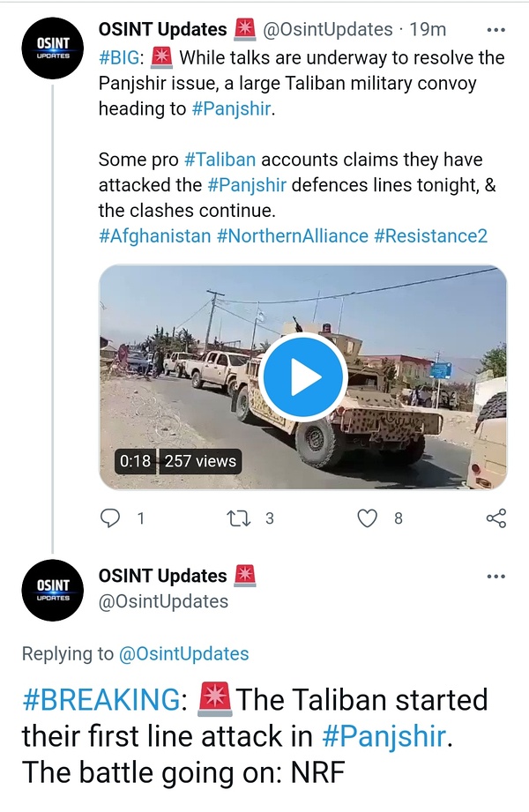Tap the 19m tweet timestamp

pos(428,30)
